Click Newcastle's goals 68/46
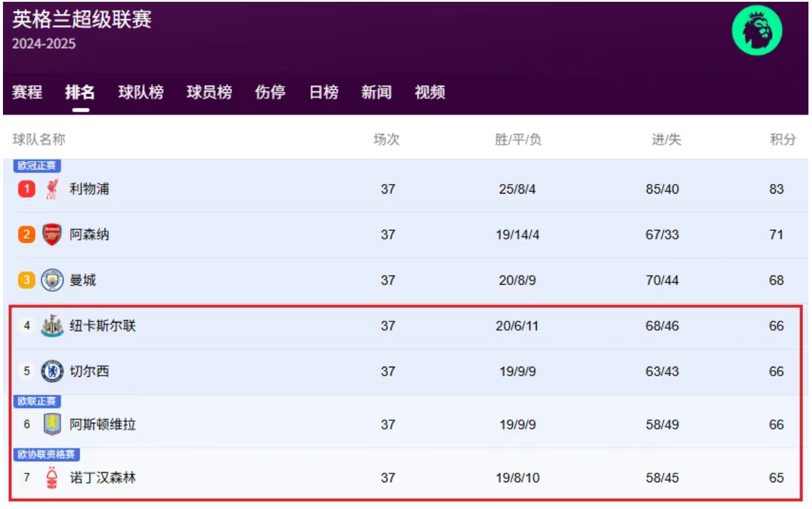 coord(662,326)
